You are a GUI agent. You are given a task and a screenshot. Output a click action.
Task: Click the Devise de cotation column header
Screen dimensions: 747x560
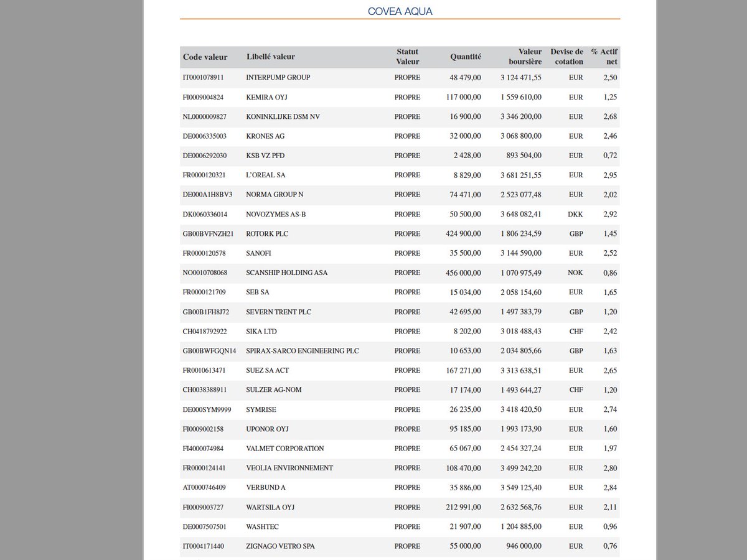pos(567,57)
